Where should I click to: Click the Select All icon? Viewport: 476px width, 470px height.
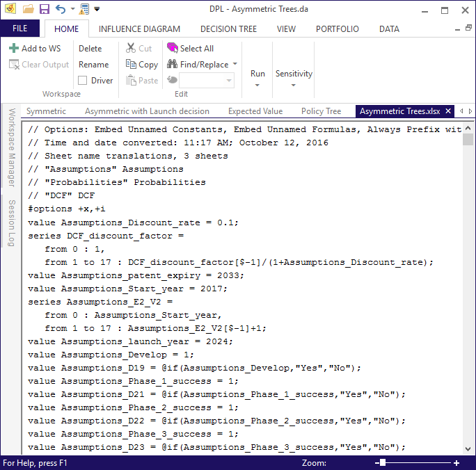pos(173,49)
